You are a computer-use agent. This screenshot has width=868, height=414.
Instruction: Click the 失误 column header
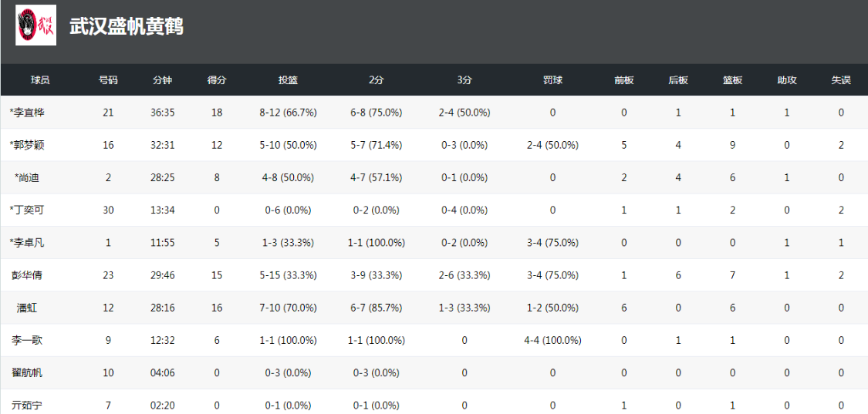(x=841, y=80)
